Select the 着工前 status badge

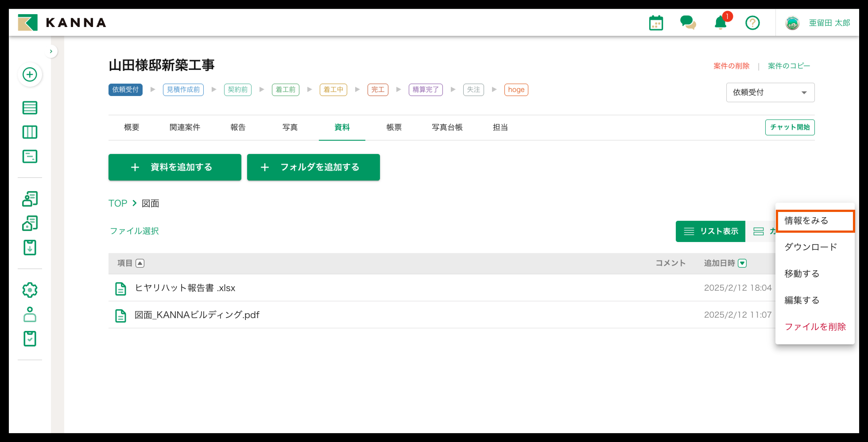point(285,90)
